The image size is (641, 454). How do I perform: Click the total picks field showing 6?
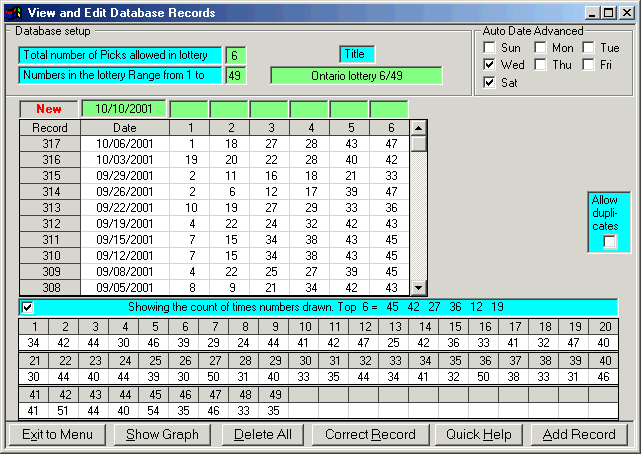coord(235,55)
